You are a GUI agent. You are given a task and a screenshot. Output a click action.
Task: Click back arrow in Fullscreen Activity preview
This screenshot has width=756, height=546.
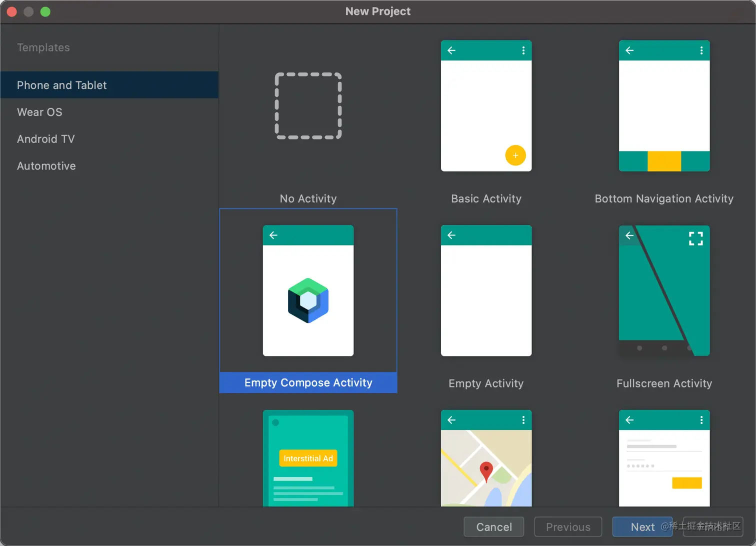click(x=629, y=235)
